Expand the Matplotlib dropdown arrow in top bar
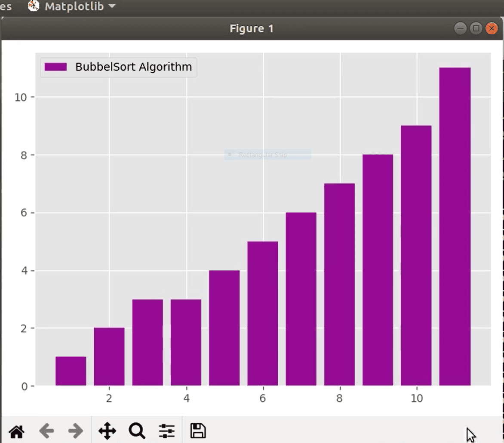 pyautogui.click(x=112, y=6)
